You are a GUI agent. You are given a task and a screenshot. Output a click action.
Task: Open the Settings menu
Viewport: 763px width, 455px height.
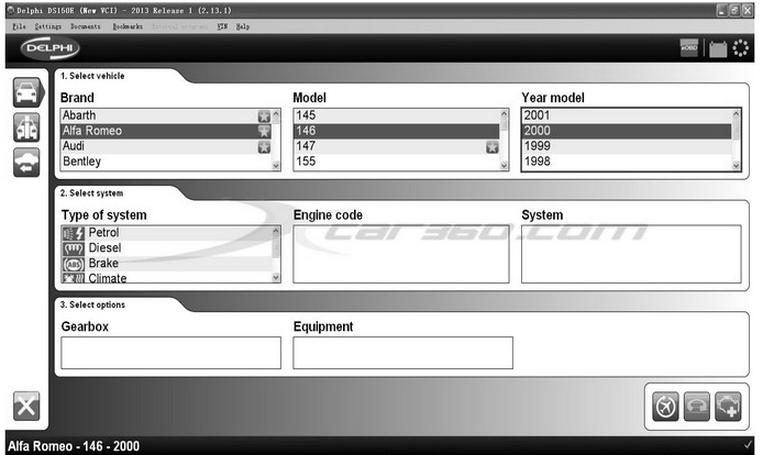point(48,26)
